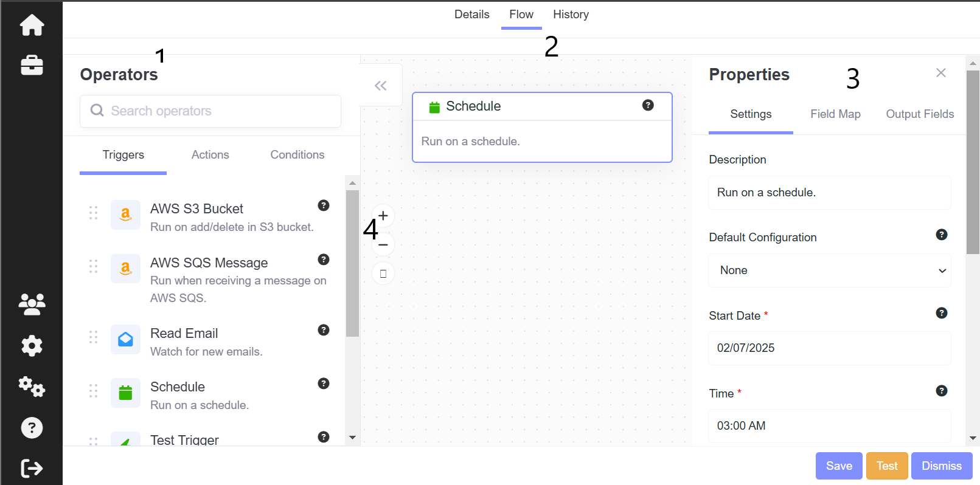Switch to the Conditions tab
This screenshot has width=980, height=485.
click(x=297, y=155)
